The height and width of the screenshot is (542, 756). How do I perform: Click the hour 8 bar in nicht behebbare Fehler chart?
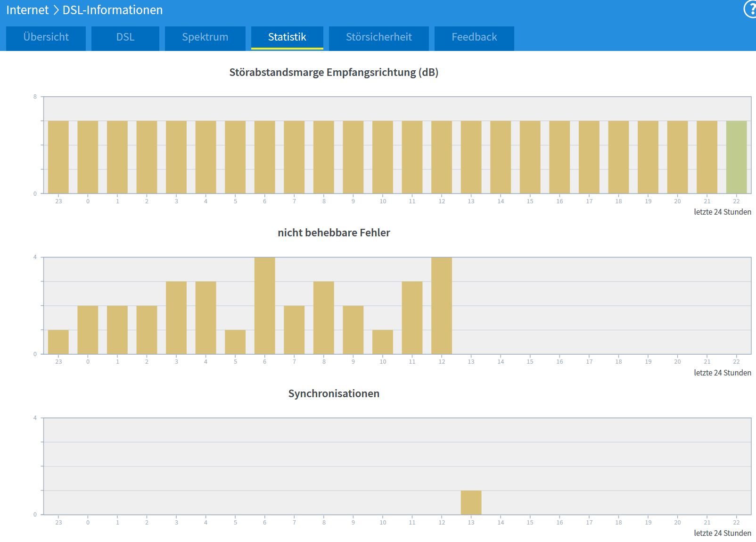[x=324, y=318]
